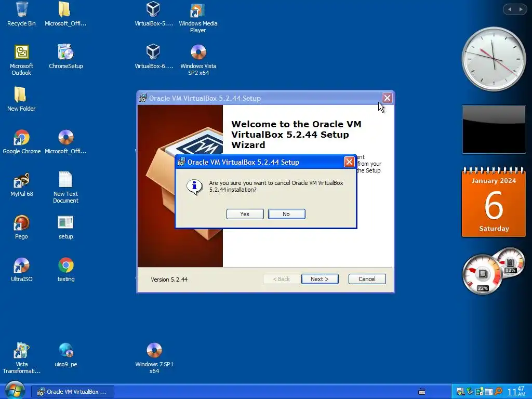The height and width of the screenshot is (399, 532).
Task: Click the black slideshow gadget
Action: pyautogui.click(x=494, y=129)
